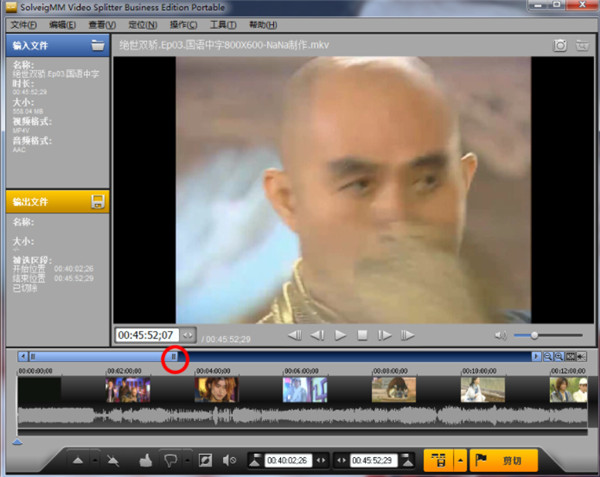
Task: Step forward one frame
Action: 385,335
